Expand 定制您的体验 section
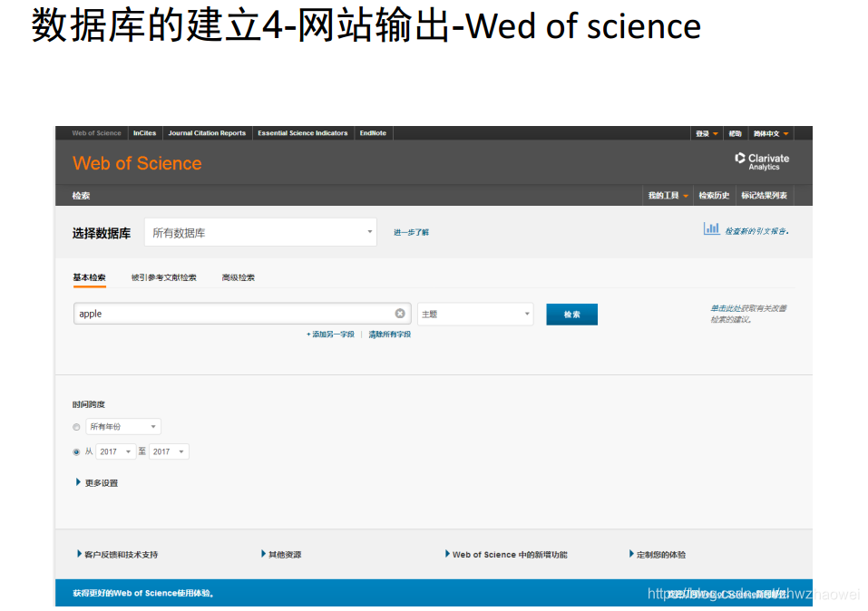This screenshot has height=611, width=868. click(657, 554)
